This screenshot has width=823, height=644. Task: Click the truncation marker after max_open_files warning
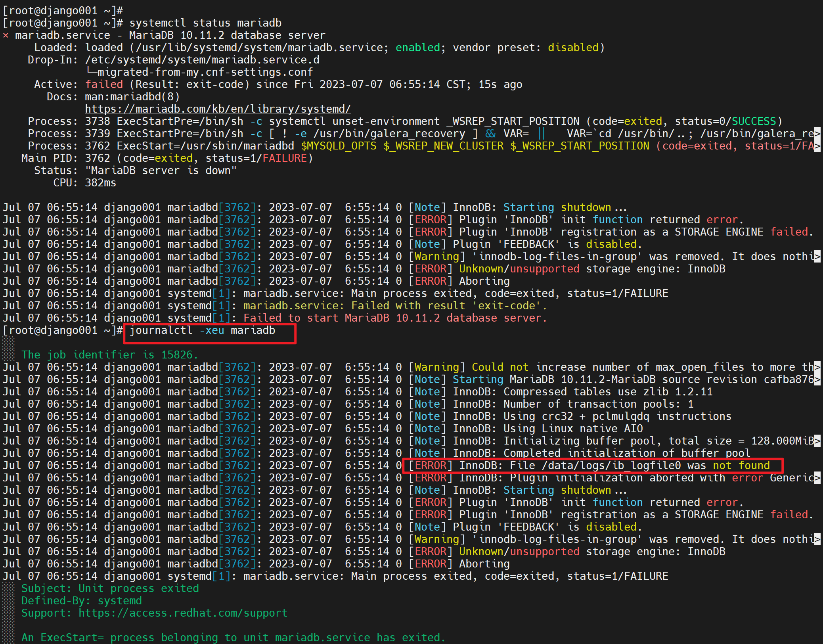[x=817, y=367]
